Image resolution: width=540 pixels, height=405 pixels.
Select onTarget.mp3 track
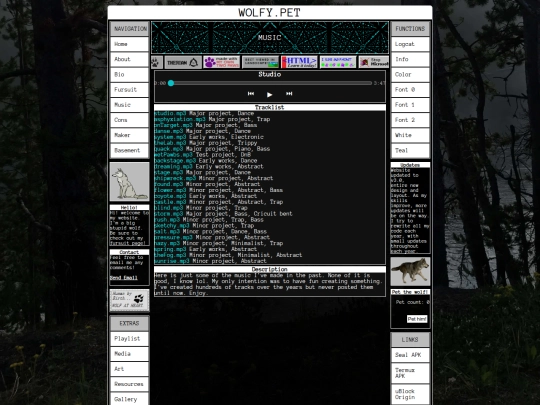173,125
